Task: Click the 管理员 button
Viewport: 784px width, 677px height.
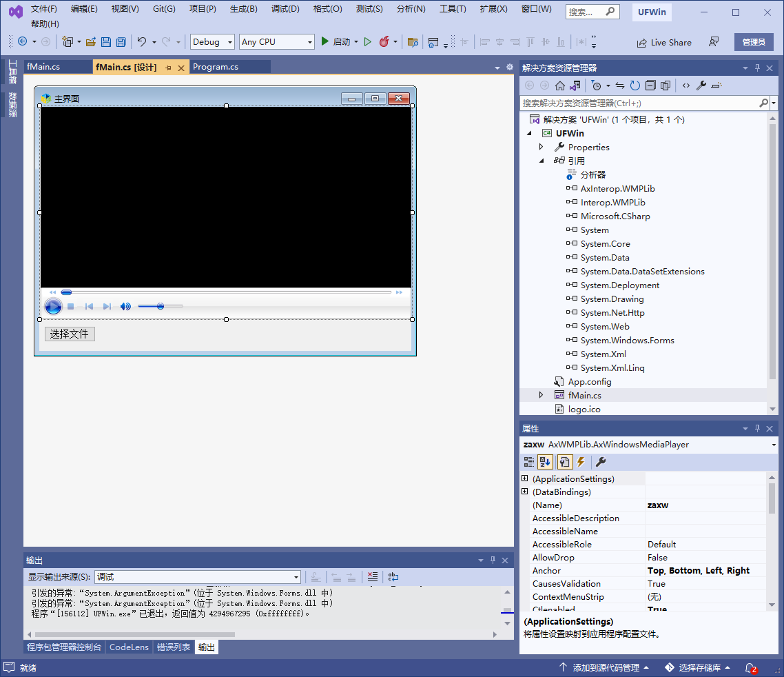Action: point(754,42)
